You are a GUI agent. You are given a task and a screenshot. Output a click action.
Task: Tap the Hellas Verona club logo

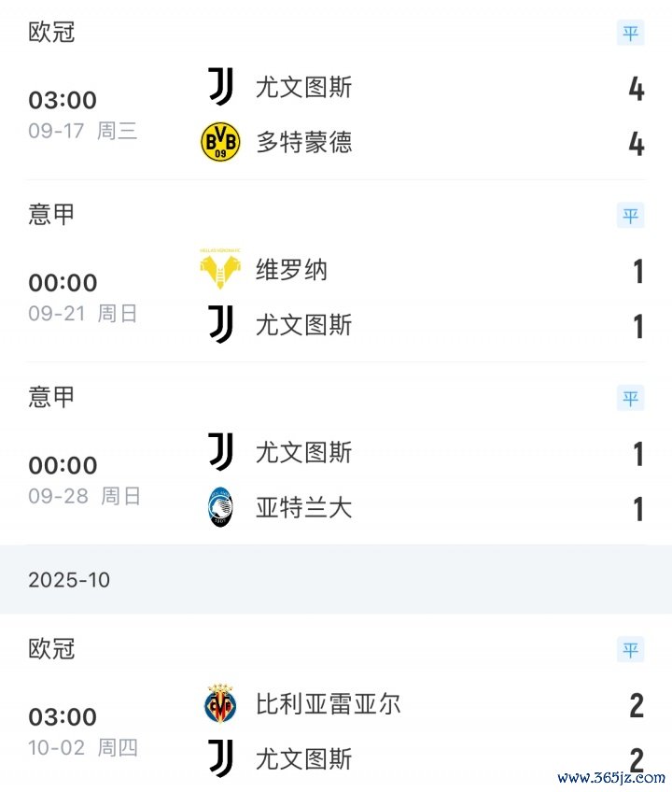pyautogui.click(x=221, y=270)
